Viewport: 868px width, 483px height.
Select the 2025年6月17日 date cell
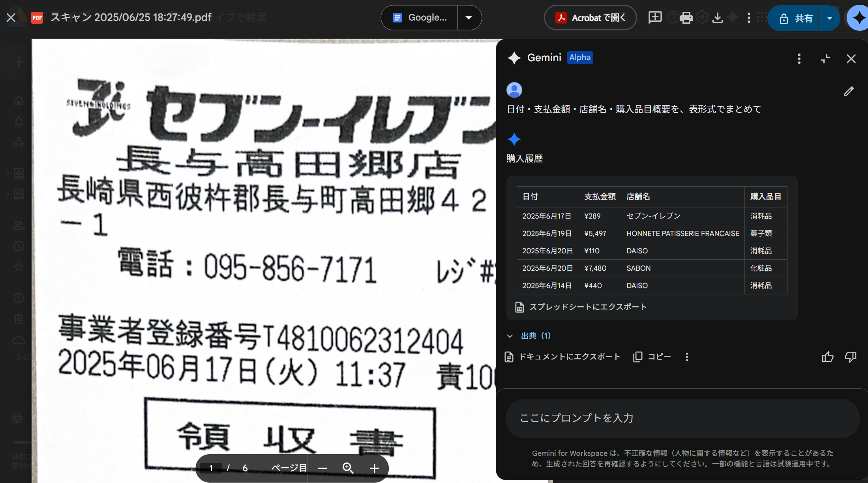pos(547,216)
